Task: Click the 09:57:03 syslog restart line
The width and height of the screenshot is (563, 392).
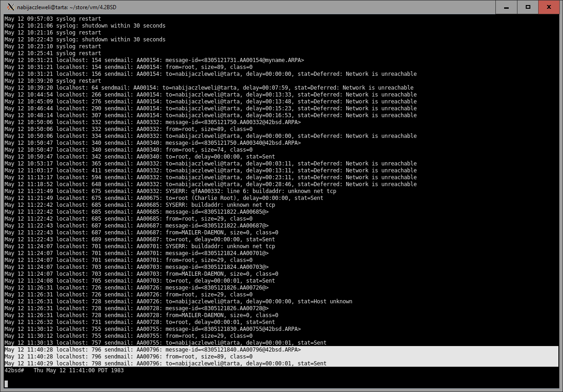Action: (x=52, y=19)
